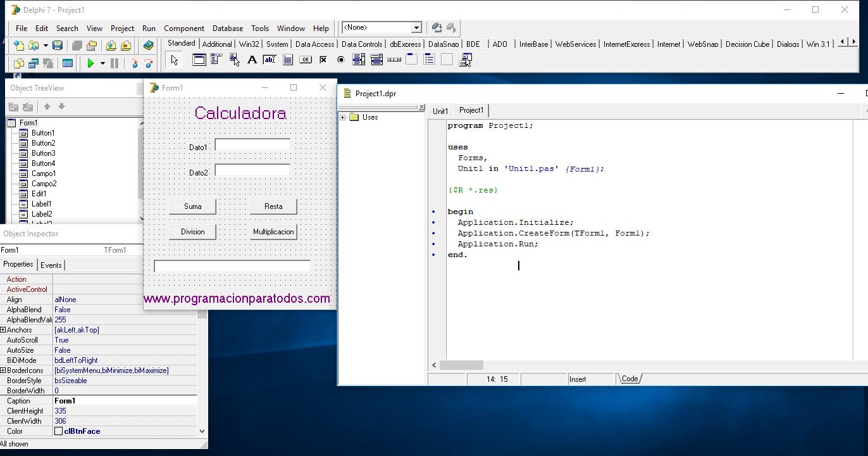The image size is (868, 456).
Task: Pause program execution with the Pause icon
Action: point(114,63)
